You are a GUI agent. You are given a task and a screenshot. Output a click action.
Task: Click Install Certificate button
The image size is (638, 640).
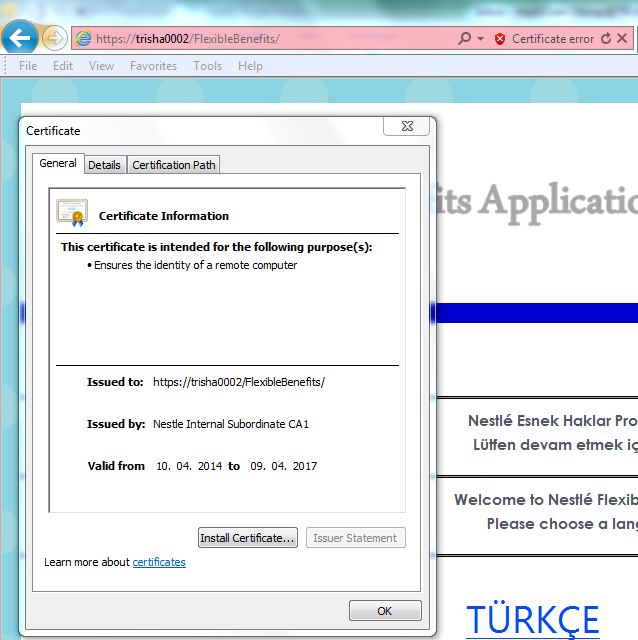coord(248,538)
